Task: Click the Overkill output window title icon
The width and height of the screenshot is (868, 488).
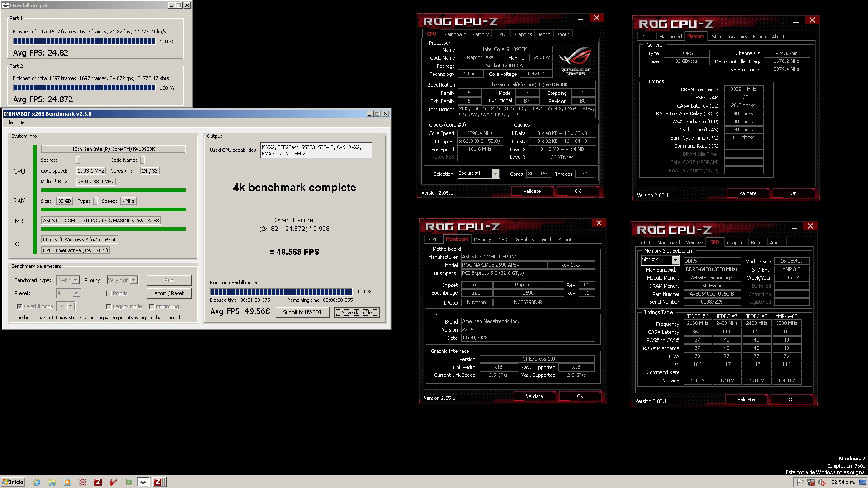Action: point(5,5)
